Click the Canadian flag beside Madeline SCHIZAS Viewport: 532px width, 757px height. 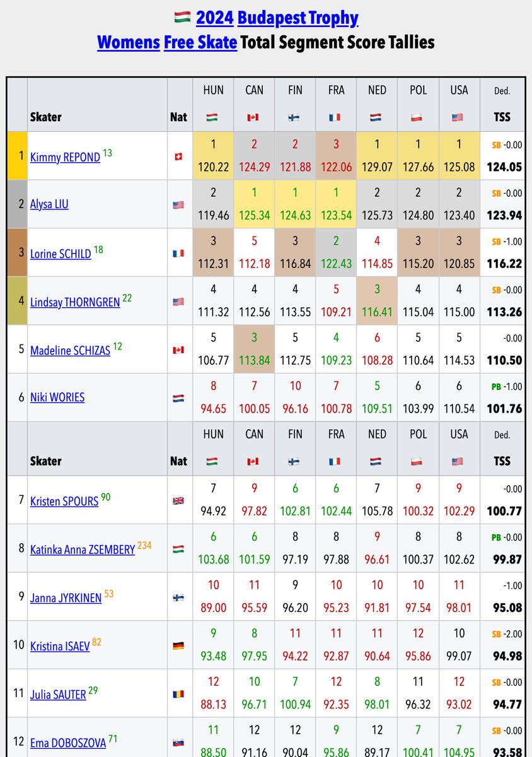pos(178,349)
